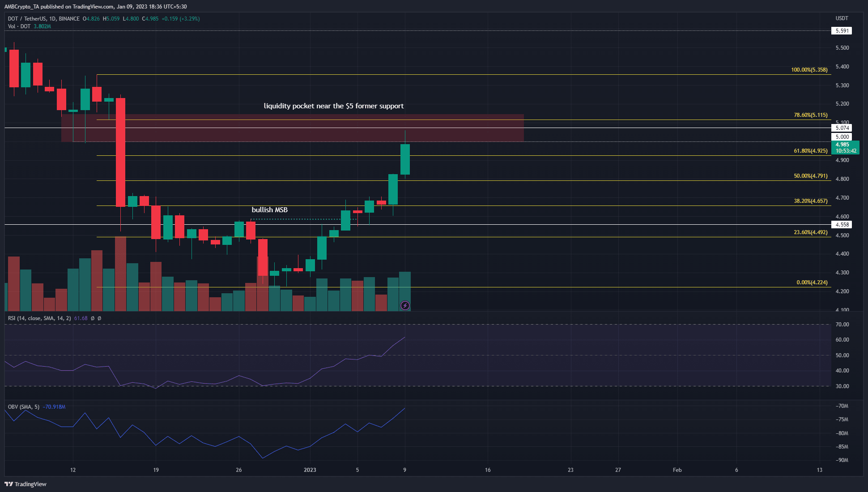868x492 pixels.
Task: Click the 38.20%(4.657) Fibonacci label
Action: click(811, 201)
